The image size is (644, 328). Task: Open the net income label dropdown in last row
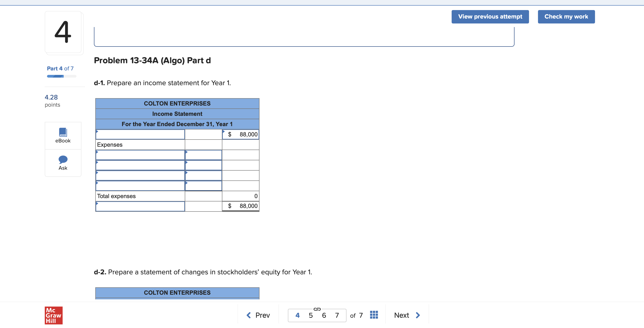pos(140,206)
